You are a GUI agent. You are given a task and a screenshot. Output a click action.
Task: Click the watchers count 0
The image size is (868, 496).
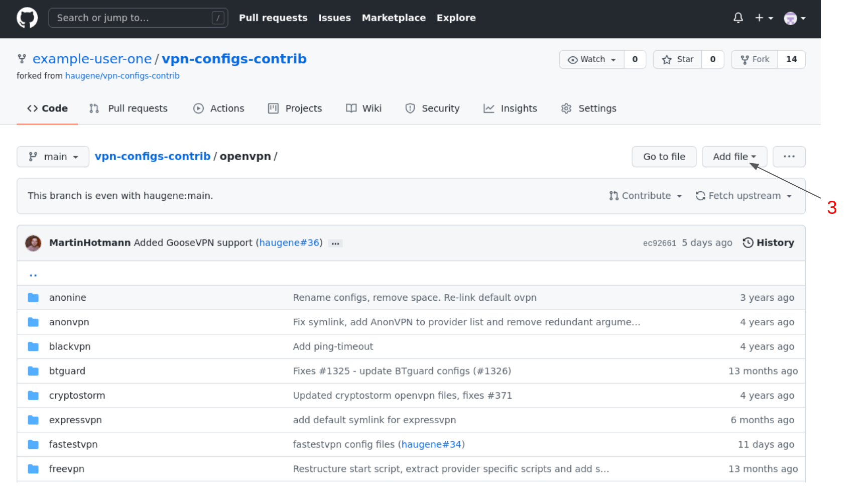click(x=635, y=59)
